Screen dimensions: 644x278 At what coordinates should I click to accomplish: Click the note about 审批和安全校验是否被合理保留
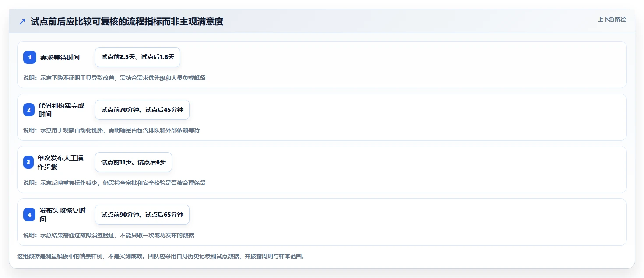click(114, 183)
